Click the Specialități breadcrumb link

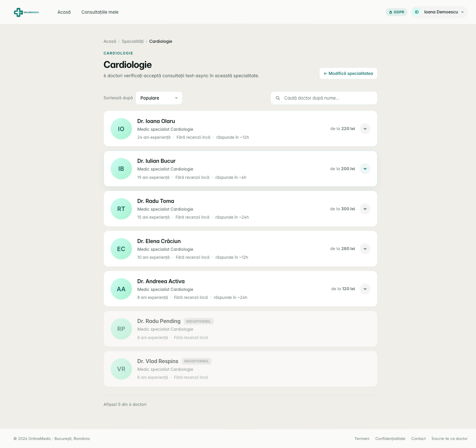point(133,41)
